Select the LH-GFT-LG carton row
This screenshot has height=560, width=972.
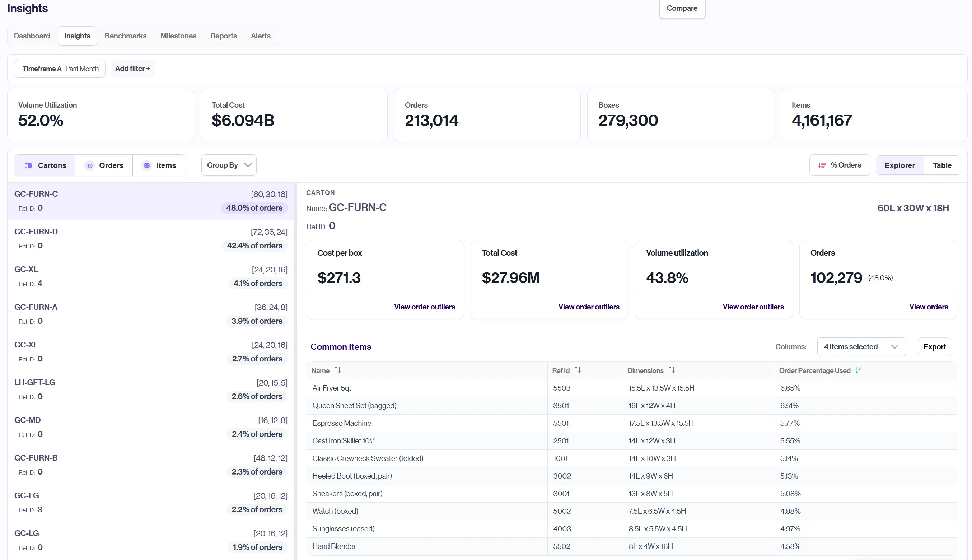pos(151,389)
